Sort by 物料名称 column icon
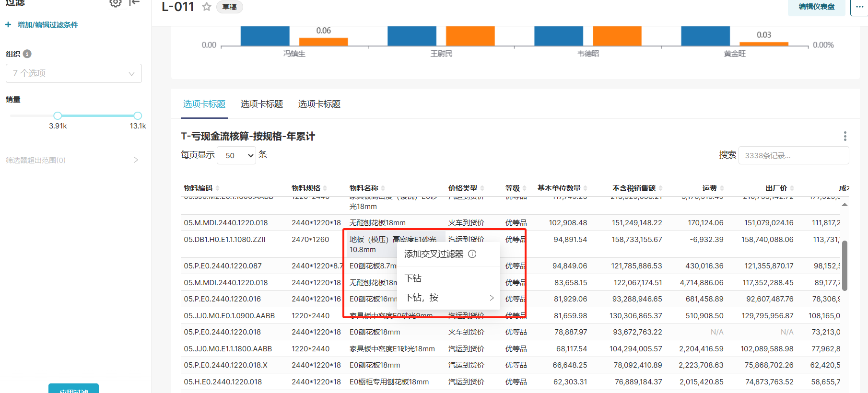 click(x=383, y=188)
